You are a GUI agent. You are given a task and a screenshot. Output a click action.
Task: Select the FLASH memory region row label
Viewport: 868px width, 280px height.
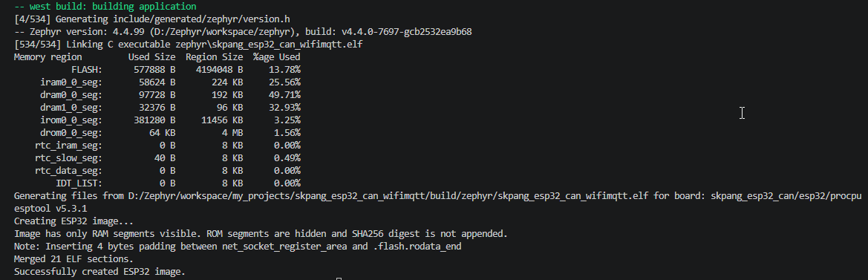pyautogui.click(x=87, y=70)
